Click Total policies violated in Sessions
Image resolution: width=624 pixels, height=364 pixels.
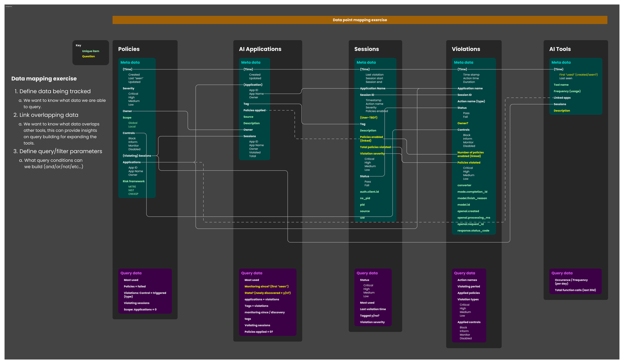coord(375,147)
